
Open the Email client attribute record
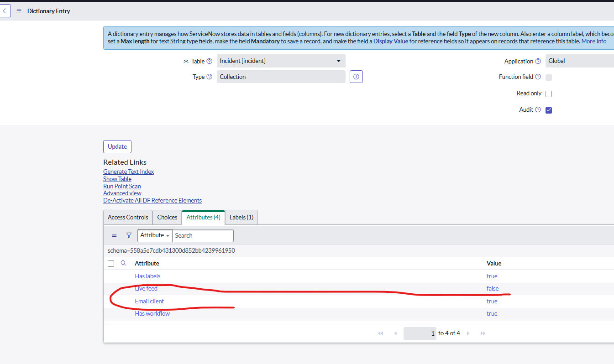pyautogui.click(x=149, y=301)
